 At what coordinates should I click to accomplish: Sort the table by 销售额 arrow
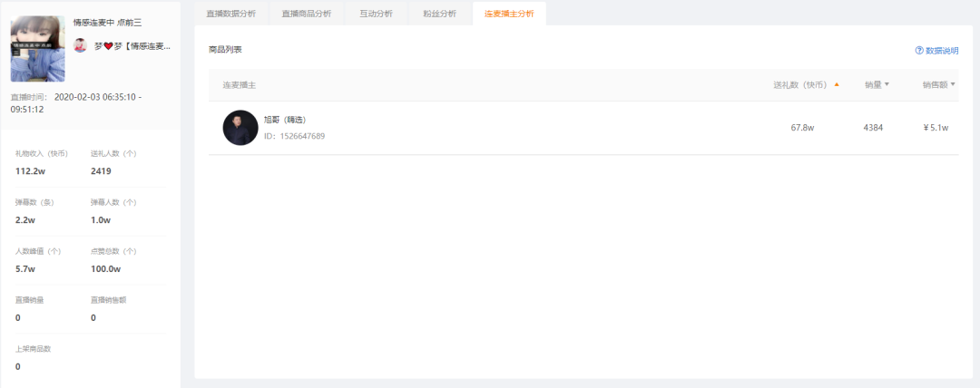pyautogui.click(x=953, y=85)
